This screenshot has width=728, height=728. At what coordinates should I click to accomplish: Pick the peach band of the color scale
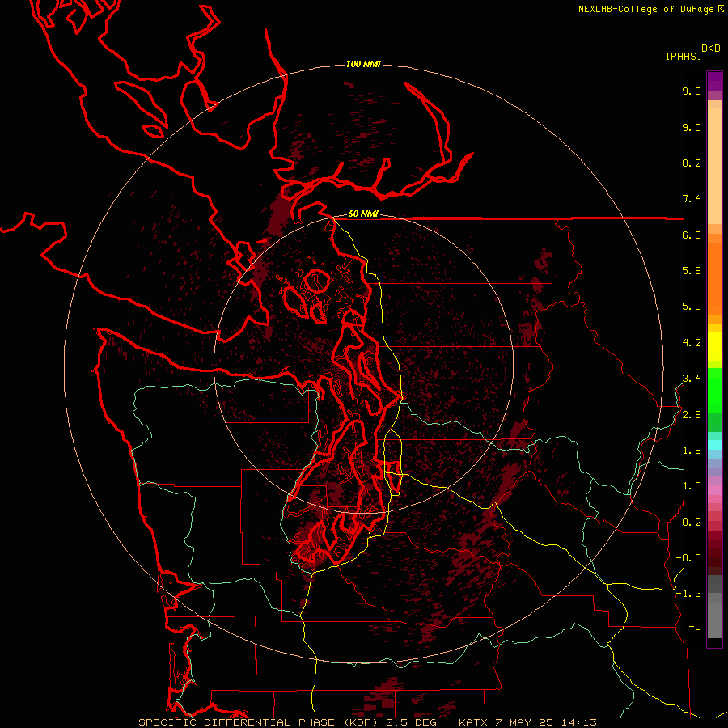pyautogui.click(x=714, y=166)
